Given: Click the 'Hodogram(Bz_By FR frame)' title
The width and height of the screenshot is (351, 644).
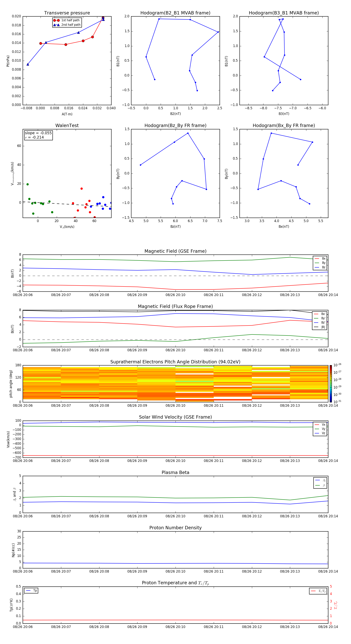Looking at the screenshot, I should coord(175,125).
